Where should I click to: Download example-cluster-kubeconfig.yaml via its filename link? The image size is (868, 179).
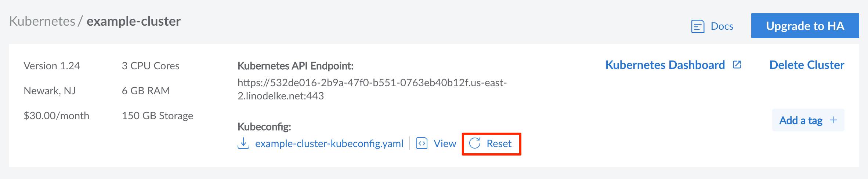tap(329, 143)
